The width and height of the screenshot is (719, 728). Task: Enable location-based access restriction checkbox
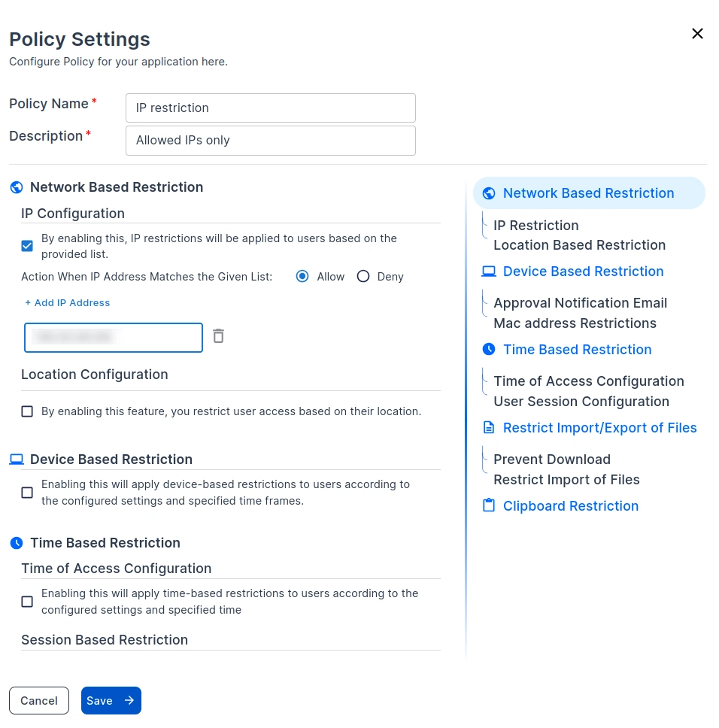27,411
